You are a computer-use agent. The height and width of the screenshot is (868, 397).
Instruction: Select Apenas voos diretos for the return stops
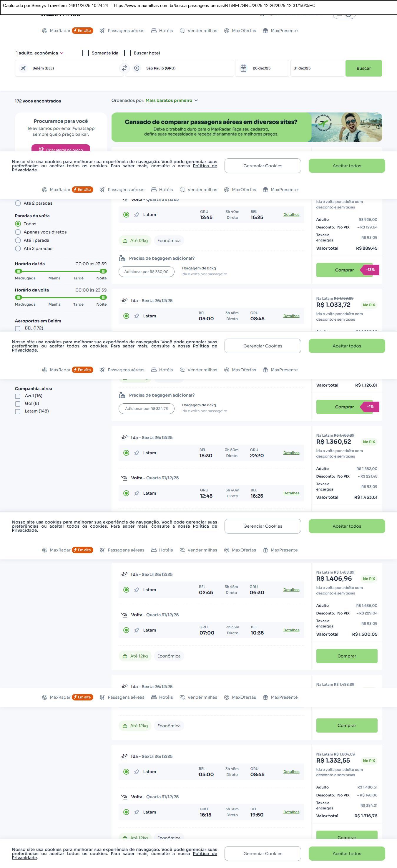coord(18,232)
